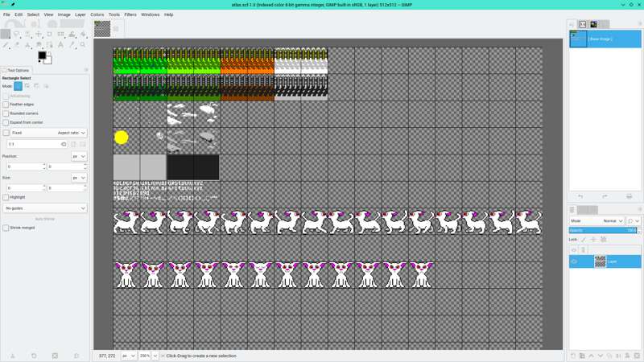Select the Rectangle Select tool in toolbox
Screen dimensions: 644x362
[x=6, y=35]
